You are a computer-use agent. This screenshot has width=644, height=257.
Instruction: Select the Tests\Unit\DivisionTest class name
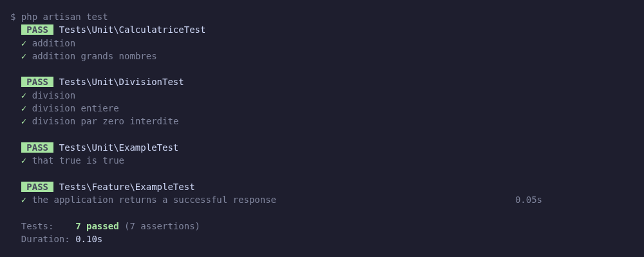(x=122, y=82)
